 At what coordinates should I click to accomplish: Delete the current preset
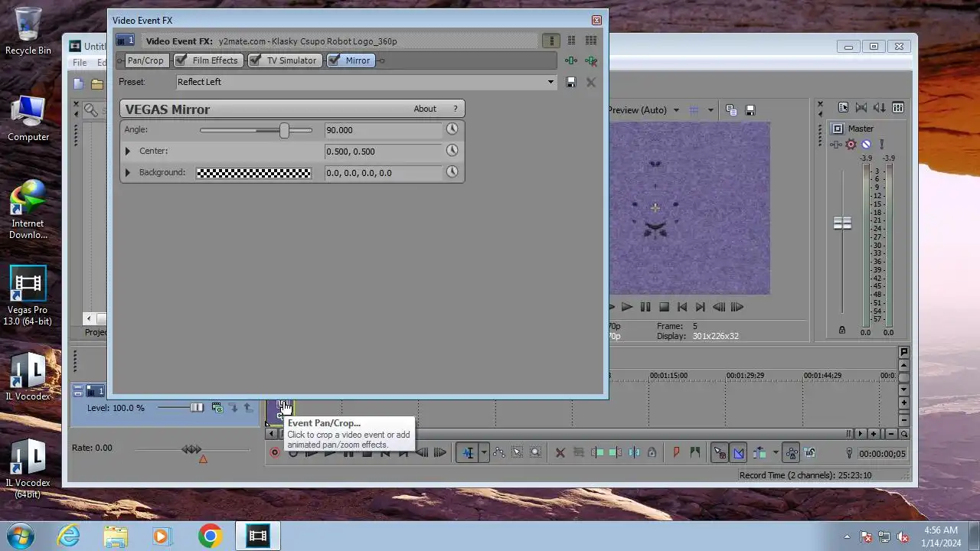(x=590, y=82)
